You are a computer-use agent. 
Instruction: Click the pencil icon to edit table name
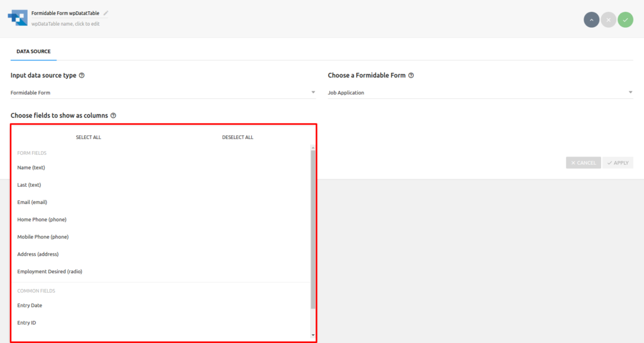coord(106,13)
